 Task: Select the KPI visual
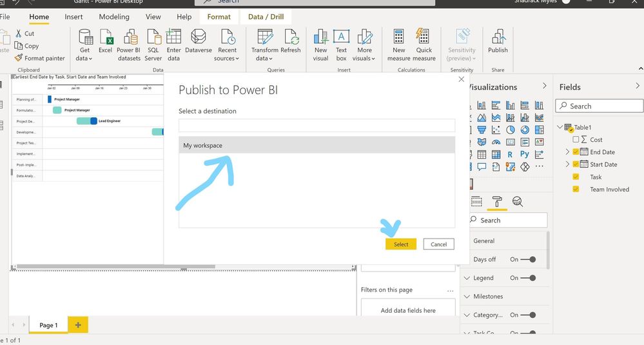540,142
